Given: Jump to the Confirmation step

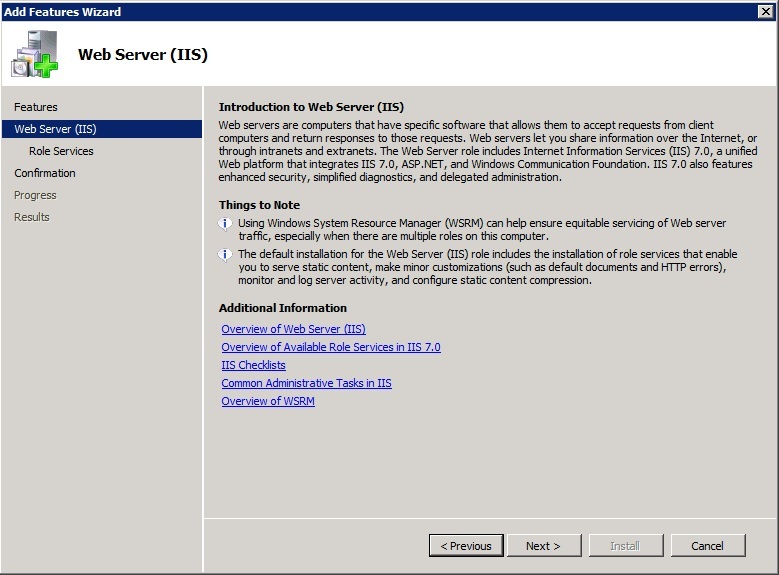Looking at the screenshot, I should (x=45, y=173).
